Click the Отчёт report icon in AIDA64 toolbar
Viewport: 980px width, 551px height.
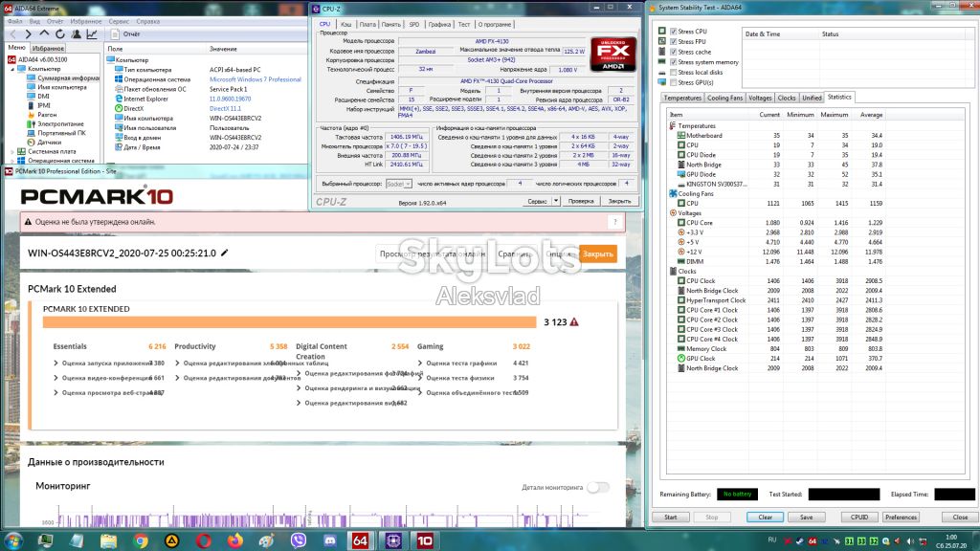click(115, 34)
